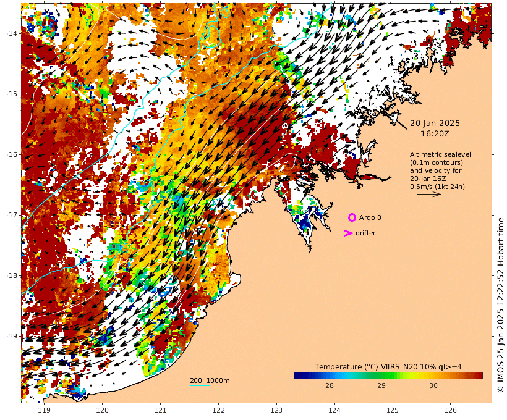Image resolution: width=507 pixels, height=420 pixels.
Task: Click the '0.5m/s (1kt 24h)' scale text
Action: pyautogui.click(x=437, y=187)
